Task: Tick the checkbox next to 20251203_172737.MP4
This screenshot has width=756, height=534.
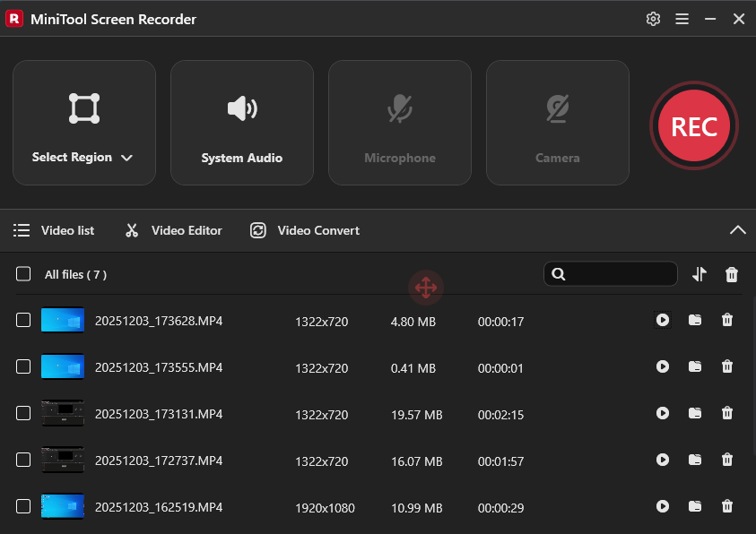Action: [22, 460]
